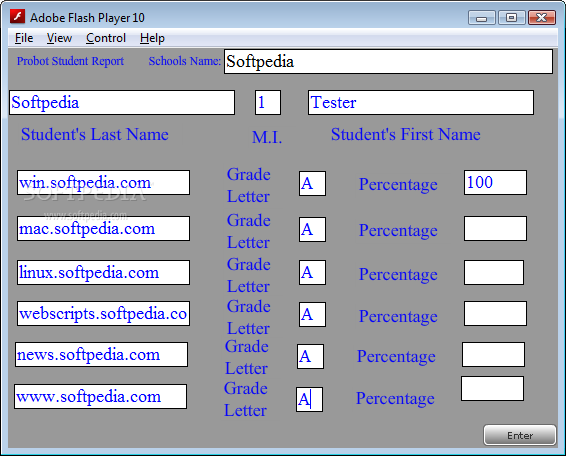This screenshot has height=456, width=566.
Task: Open the View menu
Action: pyautogui.click(x=59, y=38)
